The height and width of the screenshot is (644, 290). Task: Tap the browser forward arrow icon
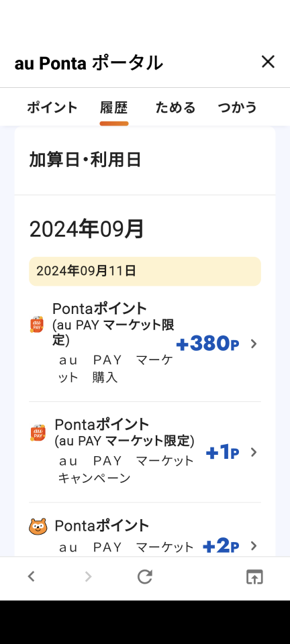click(x=88, y=577)
